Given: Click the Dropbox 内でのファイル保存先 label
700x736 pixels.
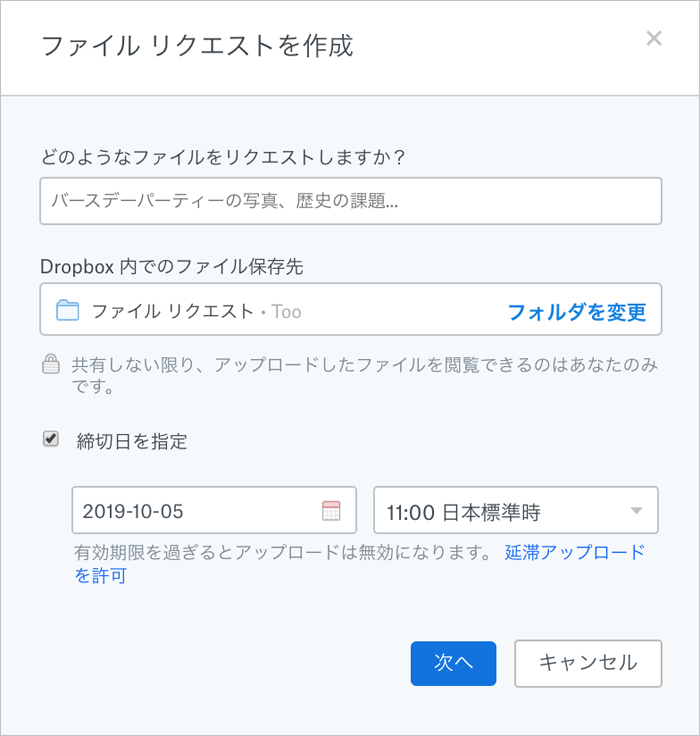Looking at the screenshot, I should click(172, 266).
